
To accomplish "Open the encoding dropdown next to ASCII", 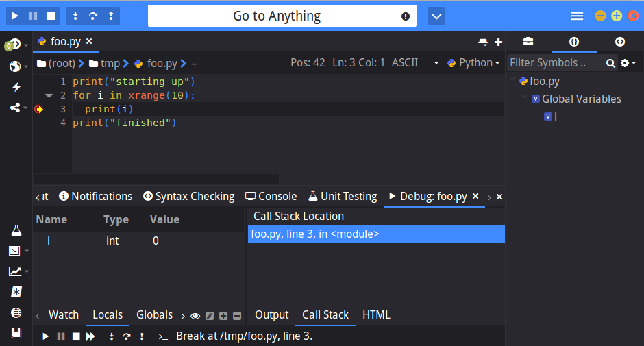I will click(x=436, y=63).
